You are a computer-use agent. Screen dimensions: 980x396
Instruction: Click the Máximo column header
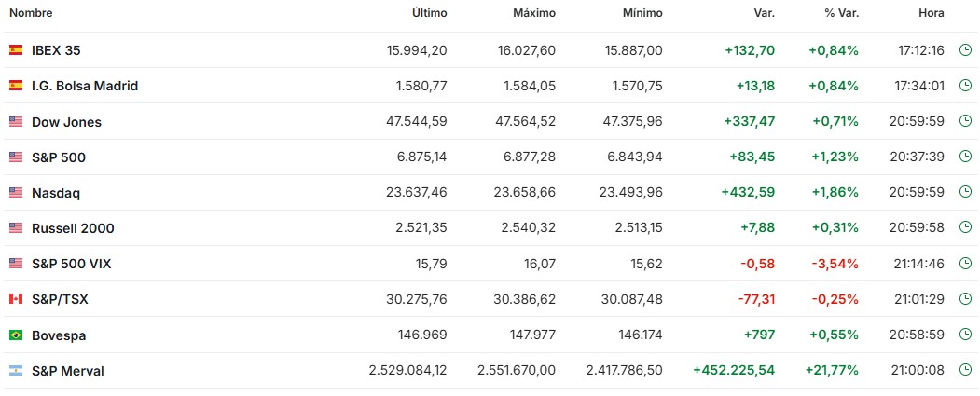[x=533, y=13]
